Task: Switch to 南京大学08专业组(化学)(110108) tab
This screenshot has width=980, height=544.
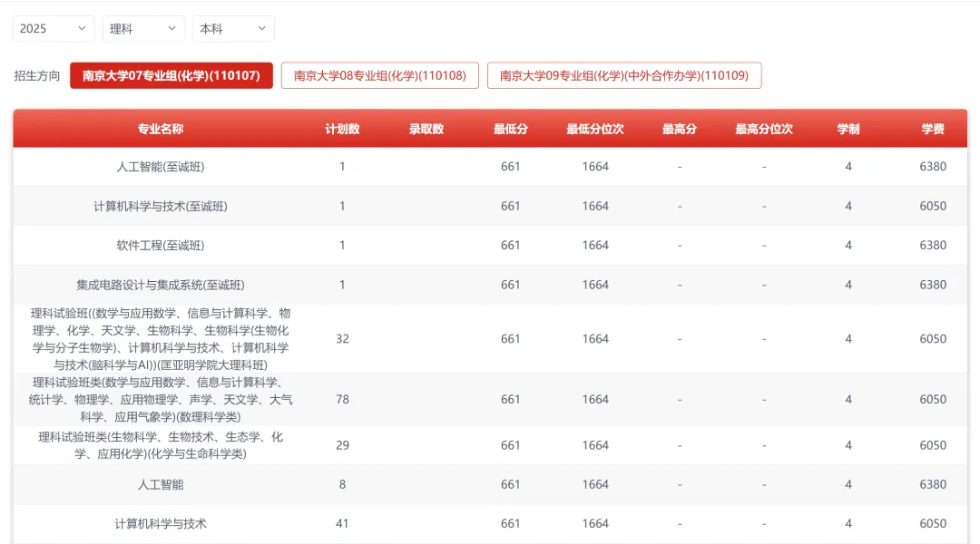Action: click(380, 75)
